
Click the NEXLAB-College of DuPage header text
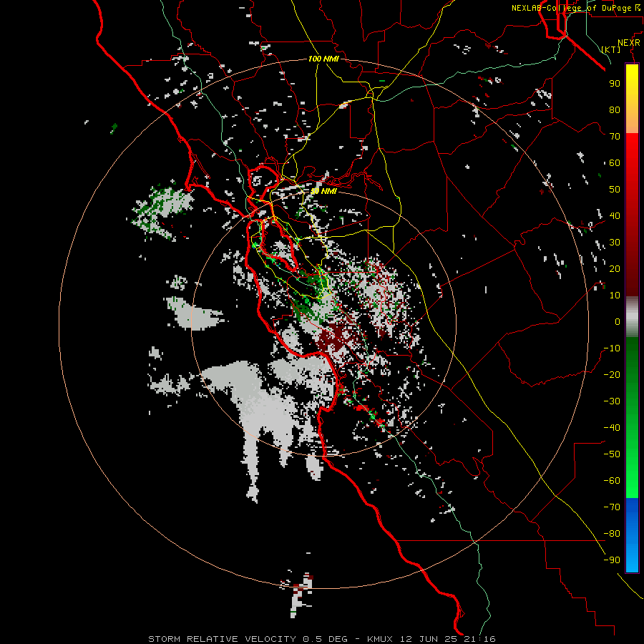[571, 8]
